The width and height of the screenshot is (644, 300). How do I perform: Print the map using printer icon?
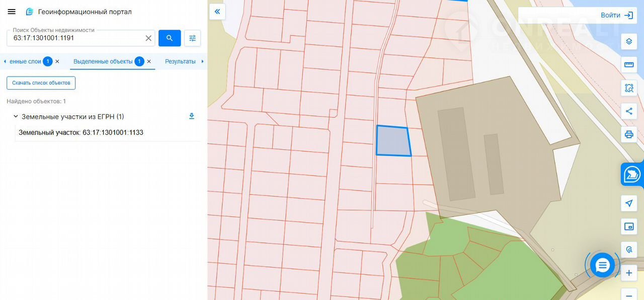pyautogui.click(x=628, y=134)
